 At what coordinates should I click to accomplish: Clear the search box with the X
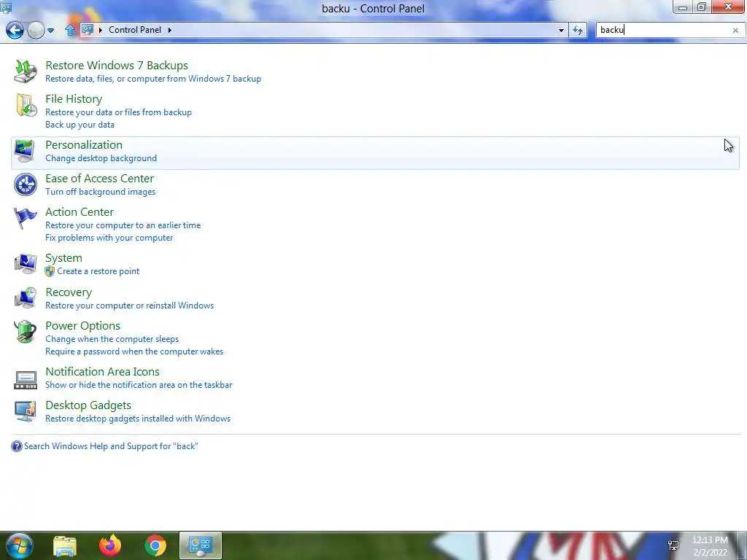coord(735,30)
